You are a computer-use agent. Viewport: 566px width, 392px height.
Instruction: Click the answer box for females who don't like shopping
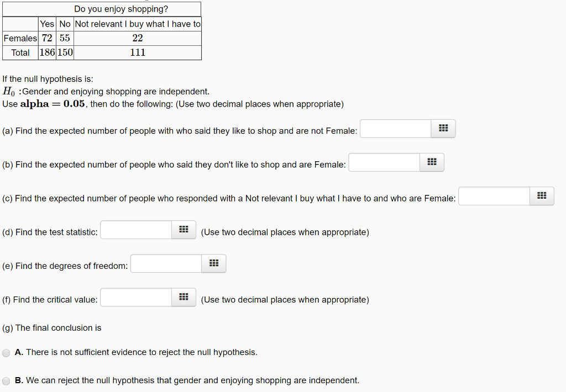pyautogui.click(x=384, y=162)
